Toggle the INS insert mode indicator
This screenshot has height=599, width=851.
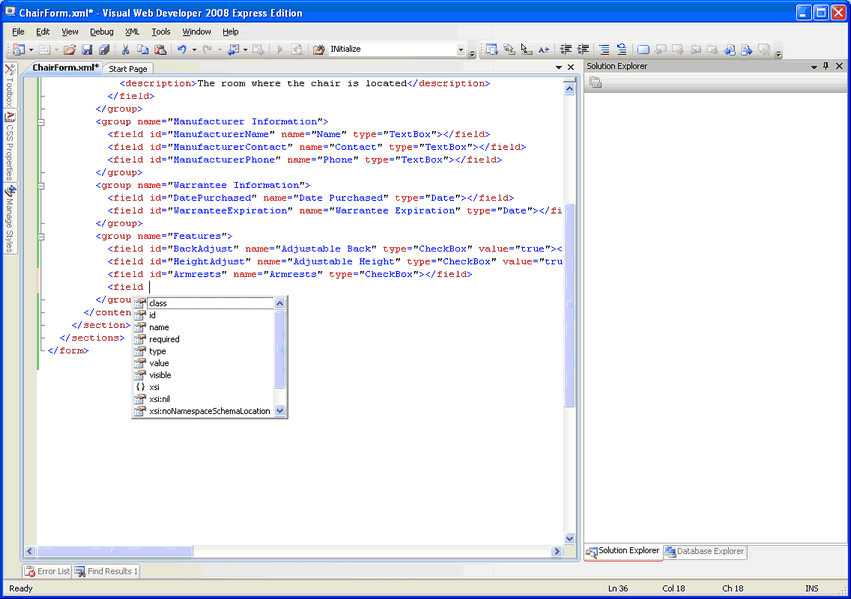pos(811,588)
